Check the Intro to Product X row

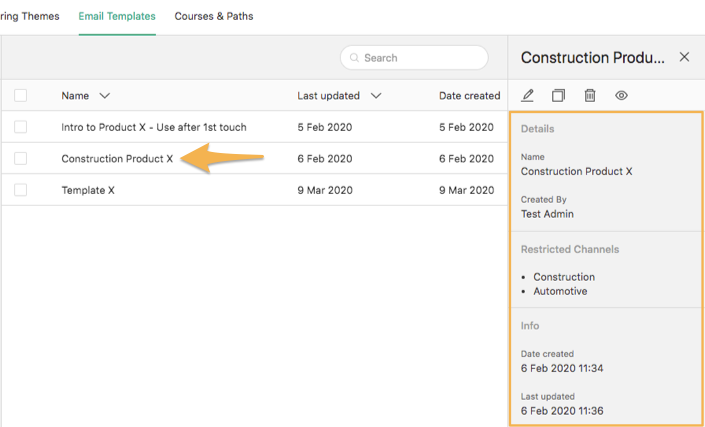pos(20,127)
